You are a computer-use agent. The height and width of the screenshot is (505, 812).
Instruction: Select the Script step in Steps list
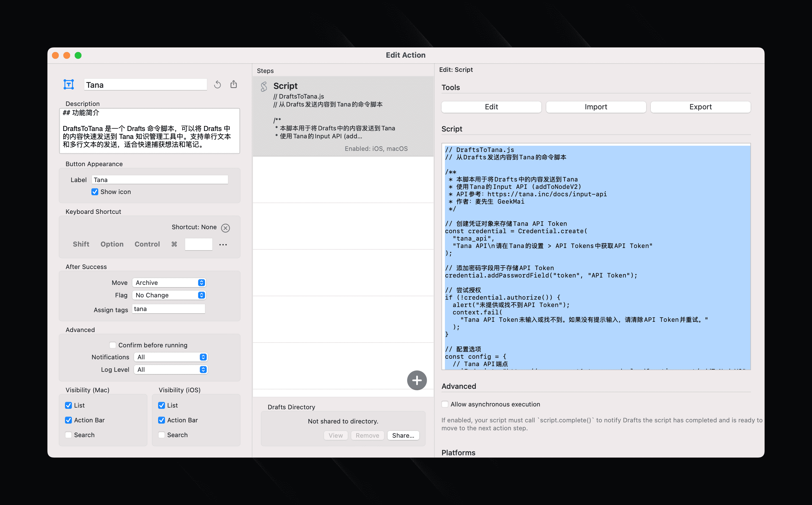[x=343, y=116]
